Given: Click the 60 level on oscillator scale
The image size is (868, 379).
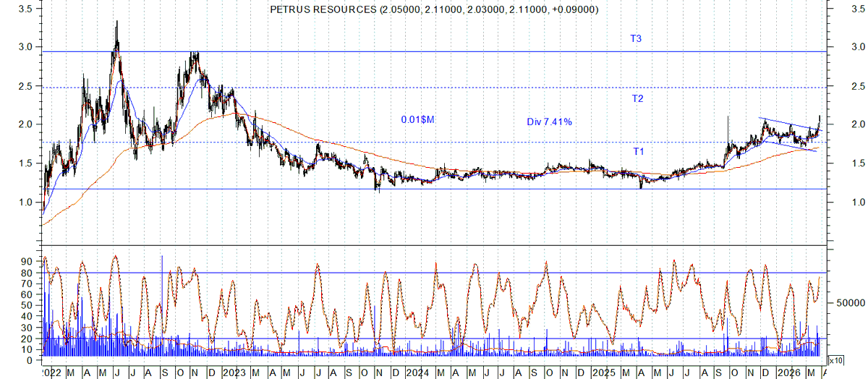Looking at the screenshot, I should 25,294.
